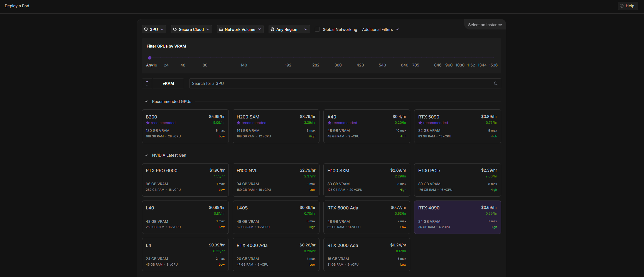
Task: Click the 282 GB RAM text
Action: [x=155, y=190]
